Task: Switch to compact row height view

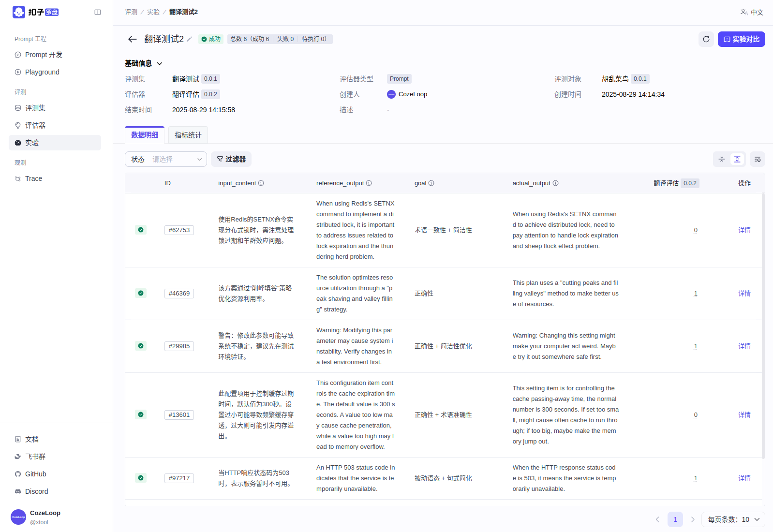Action: point(721,159)
